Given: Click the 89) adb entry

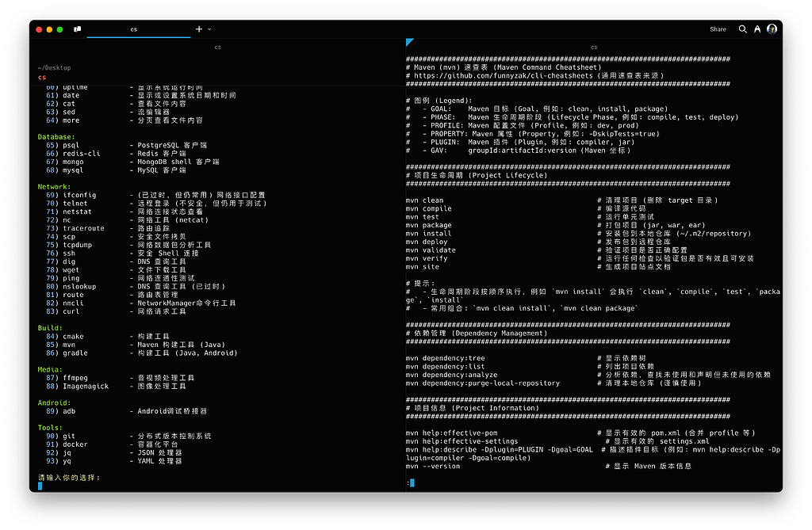Looking at the screenshot, I should pos(126,411).
